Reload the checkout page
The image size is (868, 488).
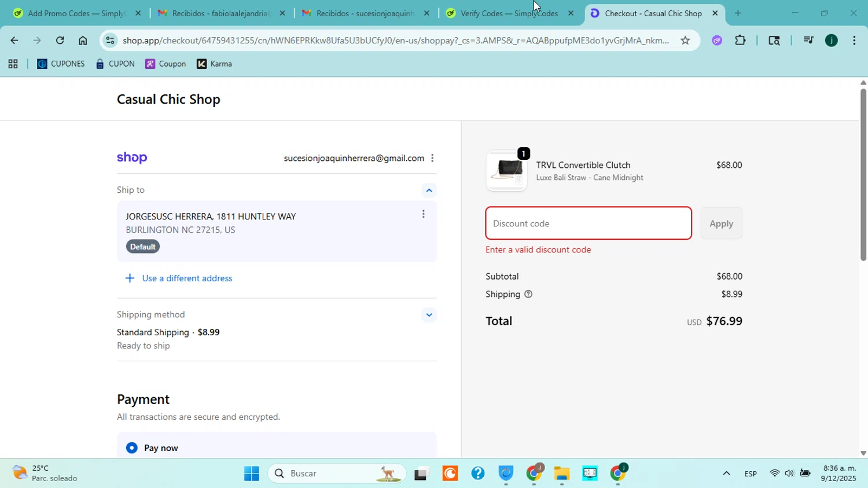[x=60, y=41]
